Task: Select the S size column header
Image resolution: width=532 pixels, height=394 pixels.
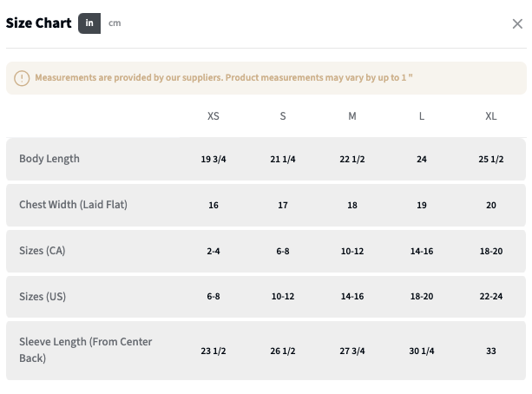Action: 283,116
